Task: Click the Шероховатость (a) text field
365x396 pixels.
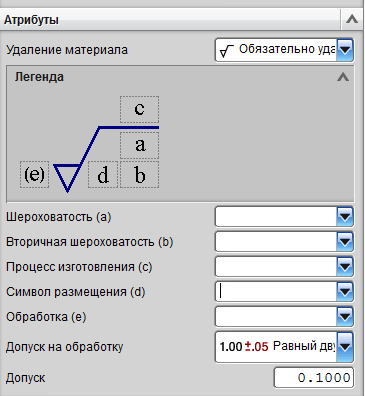Action: pyautogui.click(x=276, y=217)
